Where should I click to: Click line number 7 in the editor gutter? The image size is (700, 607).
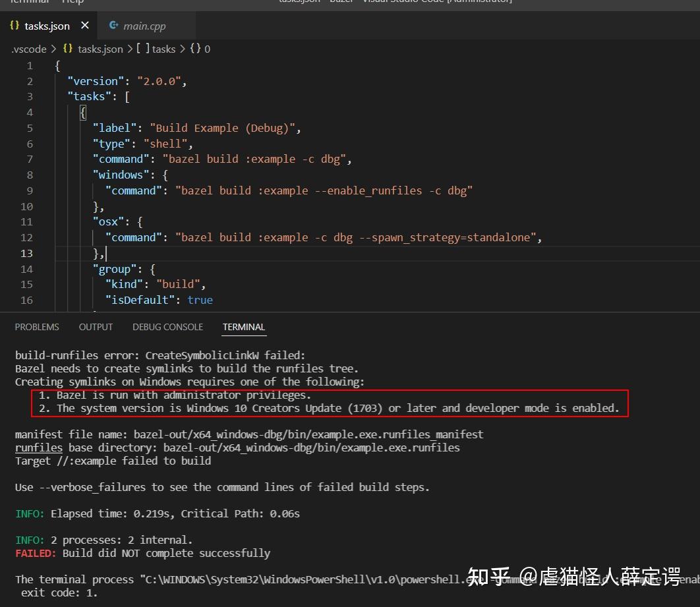(30, 159)
